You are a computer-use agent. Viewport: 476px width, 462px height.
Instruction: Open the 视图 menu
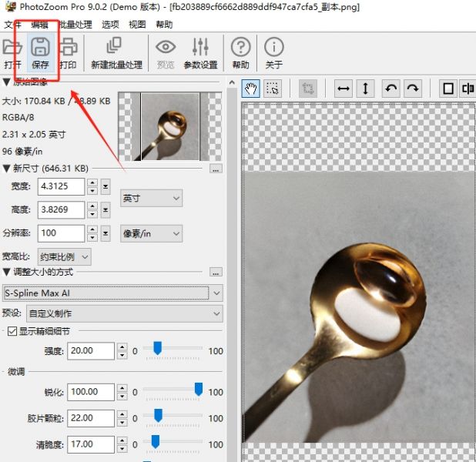click(x=137, y=25)
